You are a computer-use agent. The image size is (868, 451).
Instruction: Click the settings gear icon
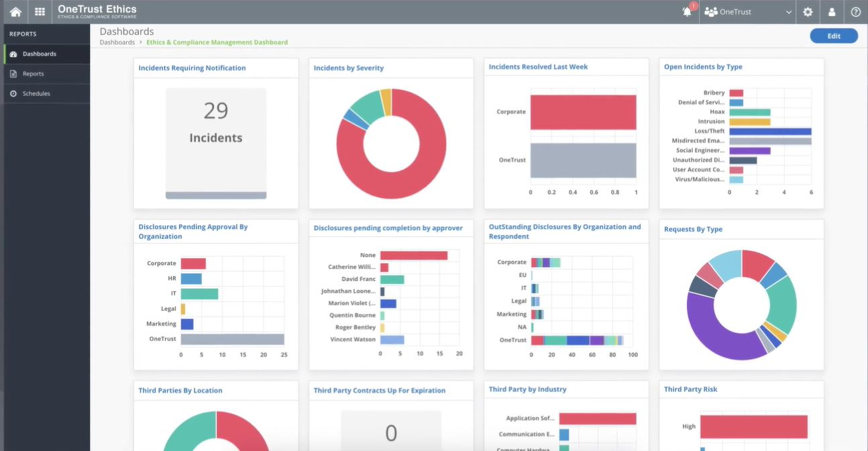point(808,11)
